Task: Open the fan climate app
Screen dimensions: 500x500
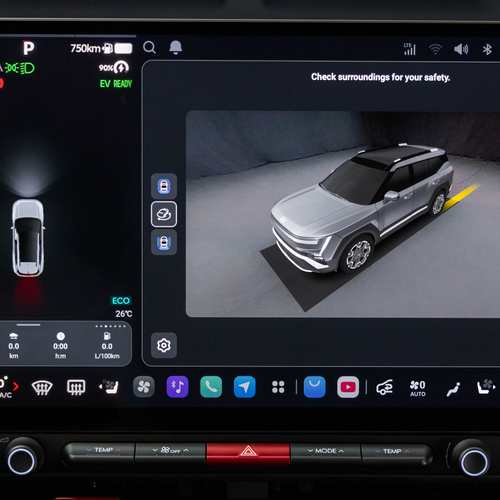Action: click(x=144, y=387)
